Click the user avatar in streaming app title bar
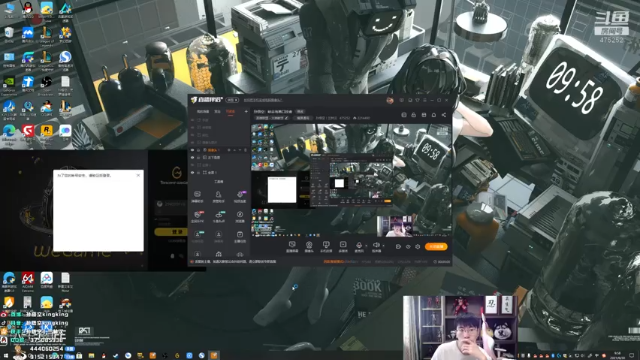Image resolution: width=640 pixels, height=360 pixels. 390,100
